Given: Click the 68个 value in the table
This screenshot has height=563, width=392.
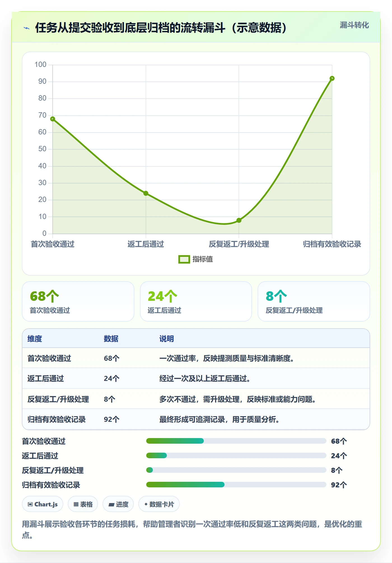Looking at the screenshot, I should [x=112, y=358].
